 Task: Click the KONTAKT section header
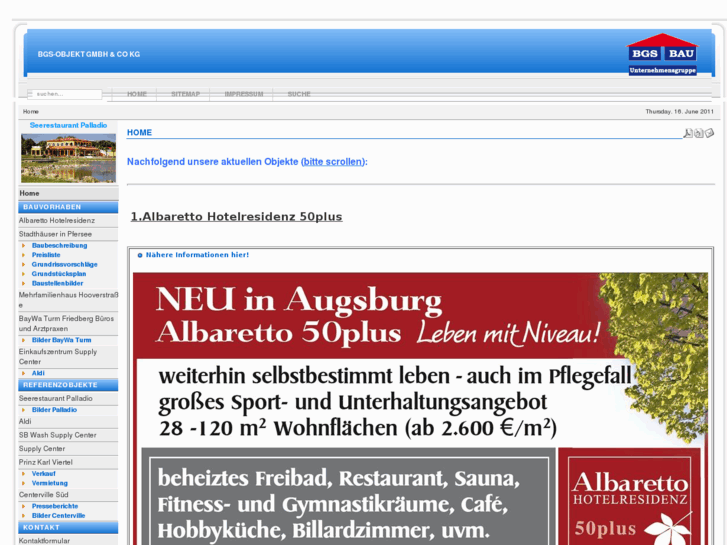point(68,527)
